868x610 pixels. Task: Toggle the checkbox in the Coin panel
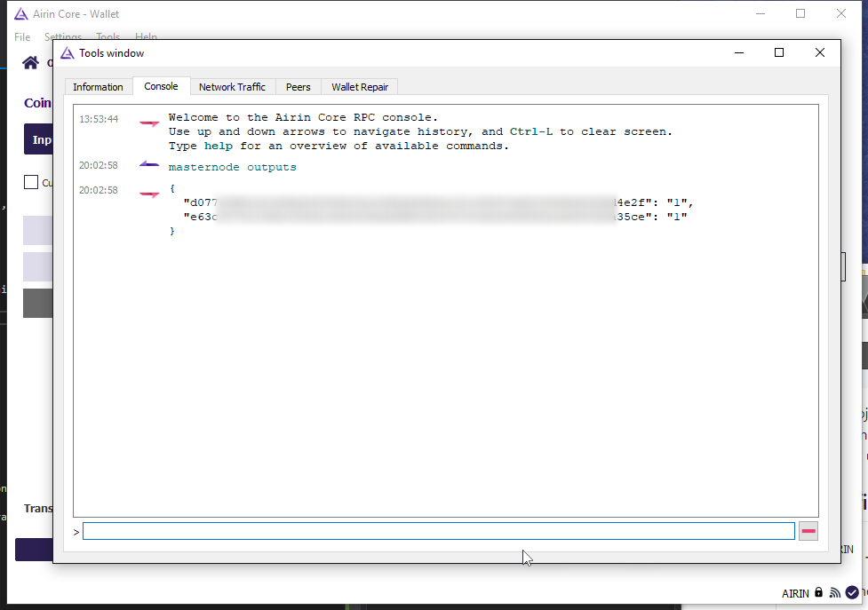click(31, 182)
